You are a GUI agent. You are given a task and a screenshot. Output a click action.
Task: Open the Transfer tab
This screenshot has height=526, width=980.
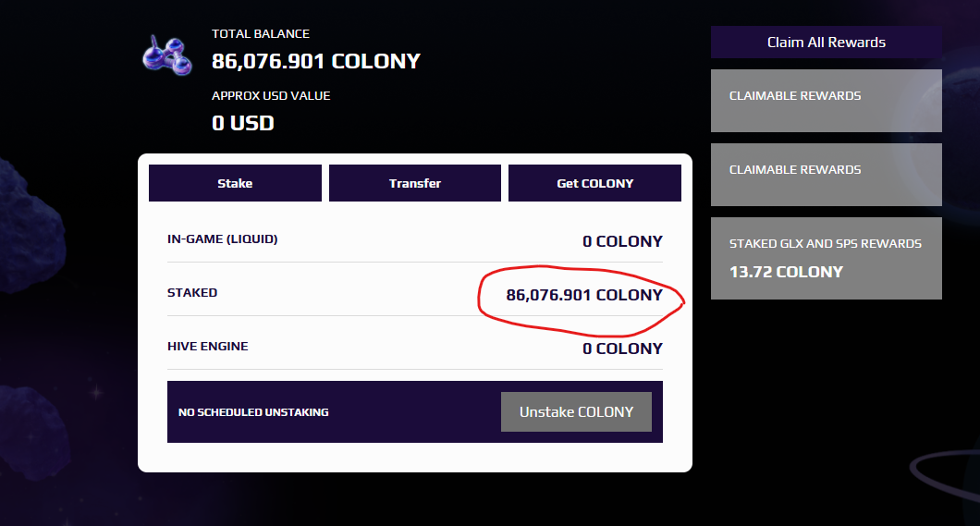(415, 183)
